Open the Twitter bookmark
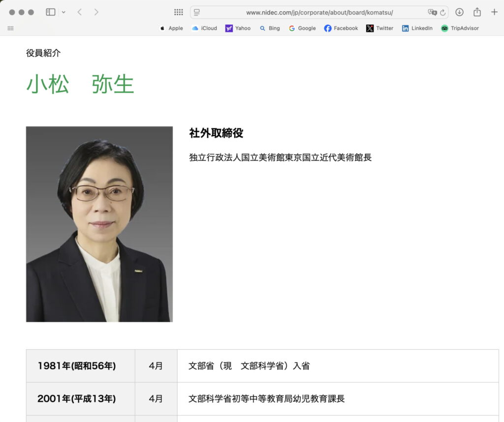 pos(379,28)
